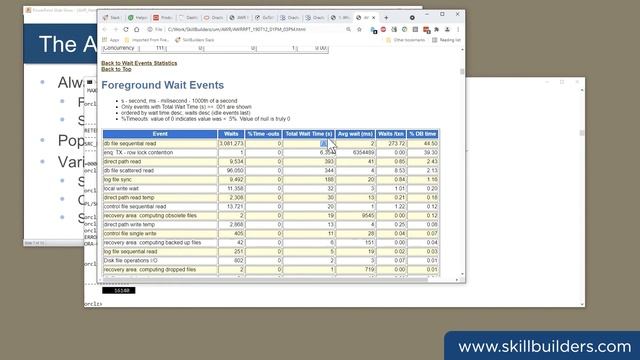
Task: Select the direct path read temp cell
Action: (160, 198)
